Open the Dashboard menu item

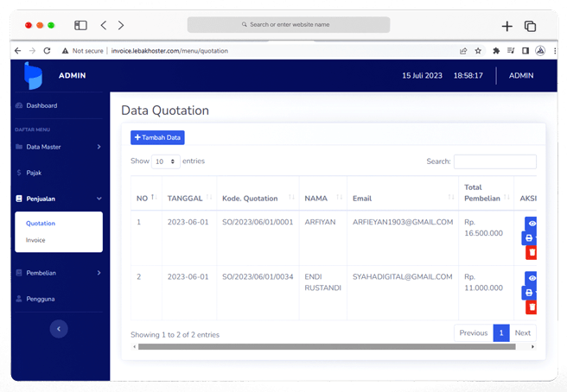click(41, 105)
